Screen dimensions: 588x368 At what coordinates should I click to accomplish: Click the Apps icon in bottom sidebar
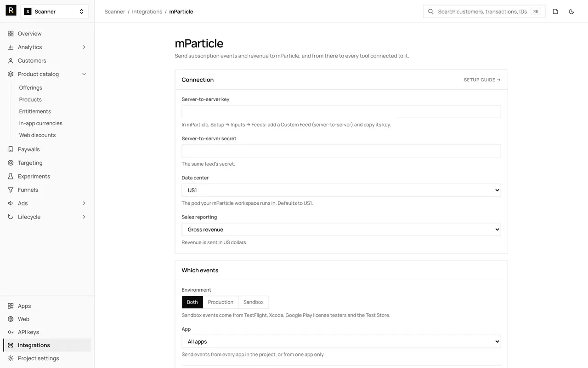[x=11, y=306]
